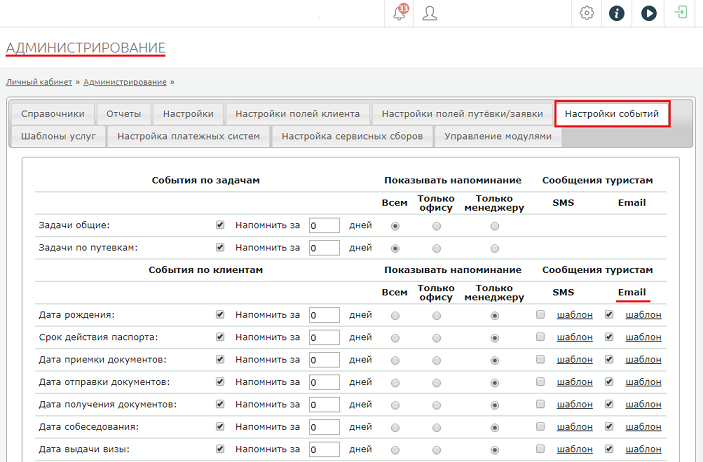Toggle Дата собеседования reminder checkbox

point(220,427)
